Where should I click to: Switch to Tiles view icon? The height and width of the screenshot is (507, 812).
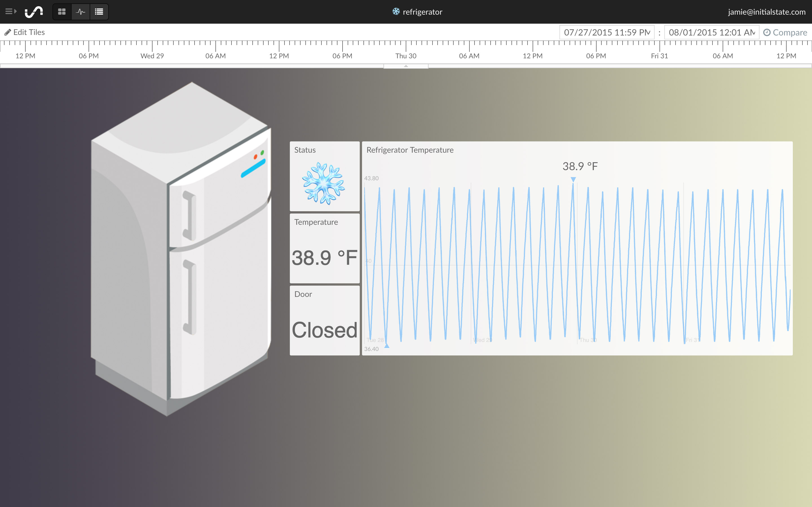[62, 12]
